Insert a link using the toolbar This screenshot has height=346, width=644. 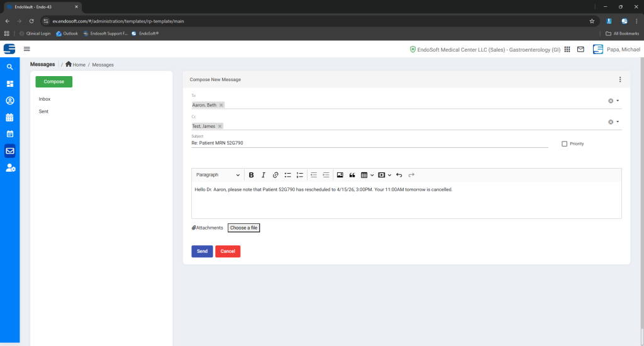coord(275,175)
